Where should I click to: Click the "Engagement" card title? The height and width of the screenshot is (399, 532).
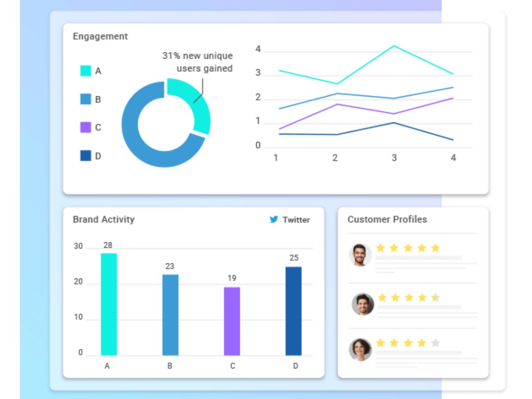pyautogui.click(x=100, y=36)
